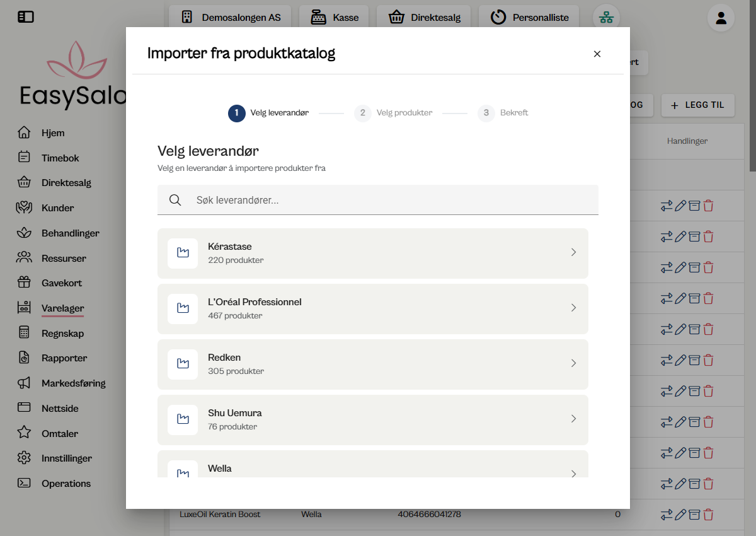Open the user profile avatar icon
This screenshot has height=536, width=756.
pos(721,18)
